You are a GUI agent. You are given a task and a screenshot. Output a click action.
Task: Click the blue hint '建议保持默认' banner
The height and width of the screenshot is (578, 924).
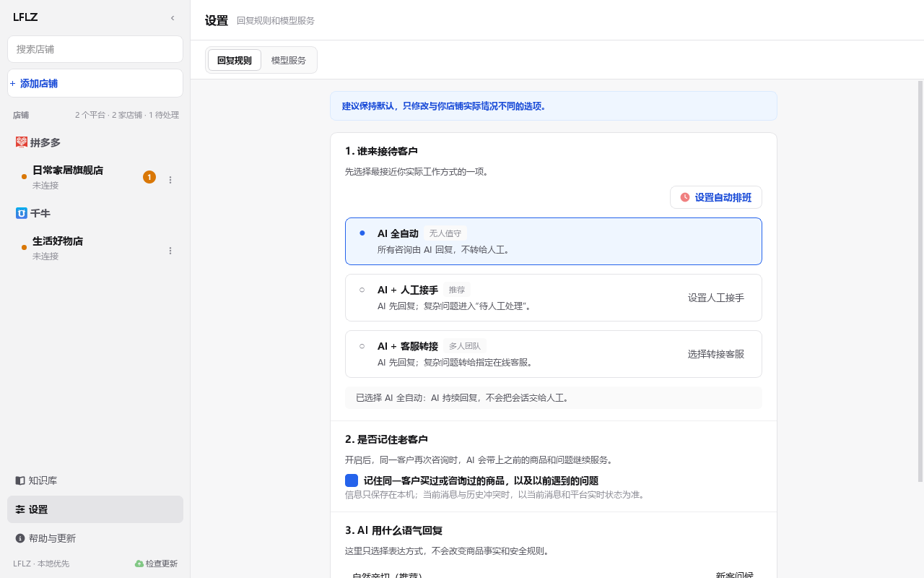(x=554, y=105)
